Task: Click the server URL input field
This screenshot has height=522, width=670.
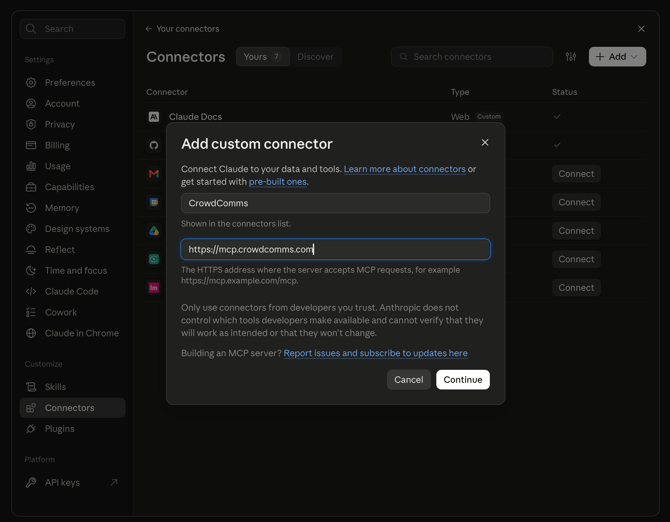Action: point(335,249)
